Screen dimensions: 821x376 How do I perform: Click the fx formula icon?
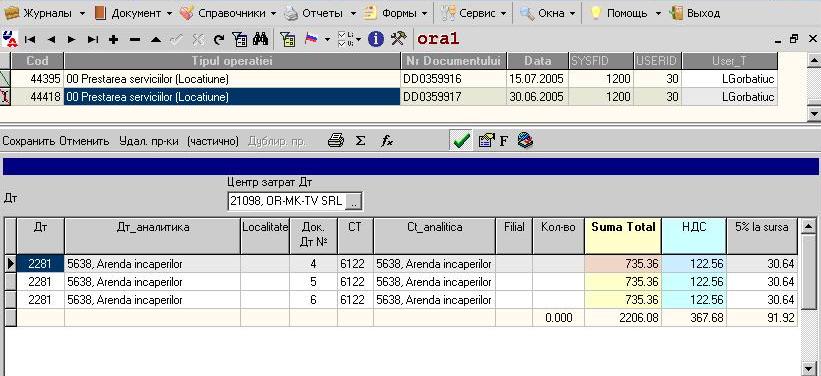387,140
